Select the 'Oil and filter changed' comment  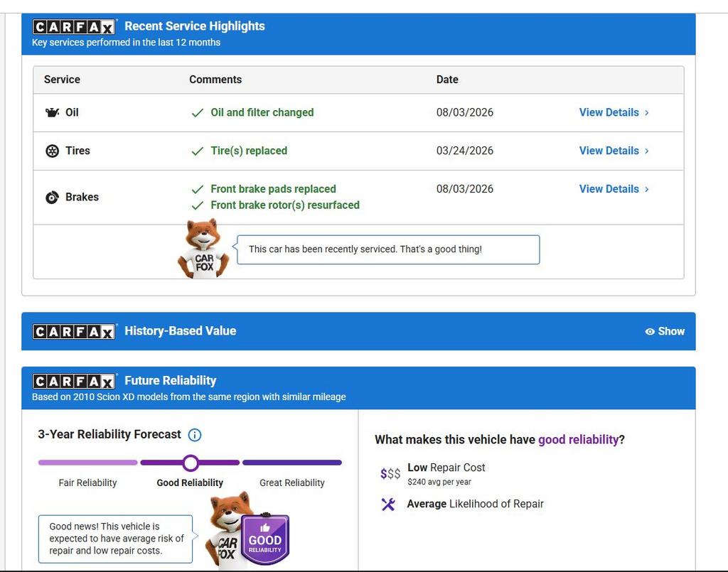(262, 112)
